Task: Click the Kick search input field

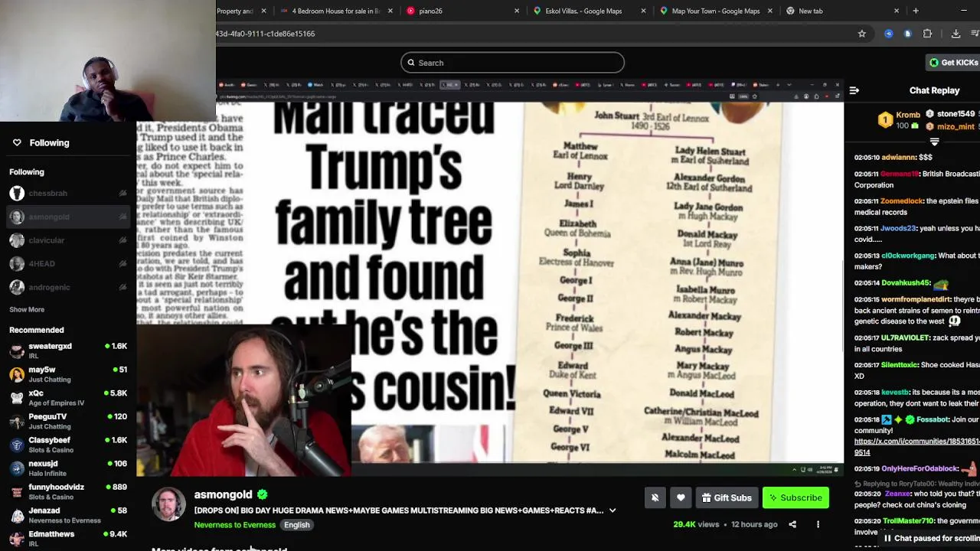Action: [x=512, y=63]
